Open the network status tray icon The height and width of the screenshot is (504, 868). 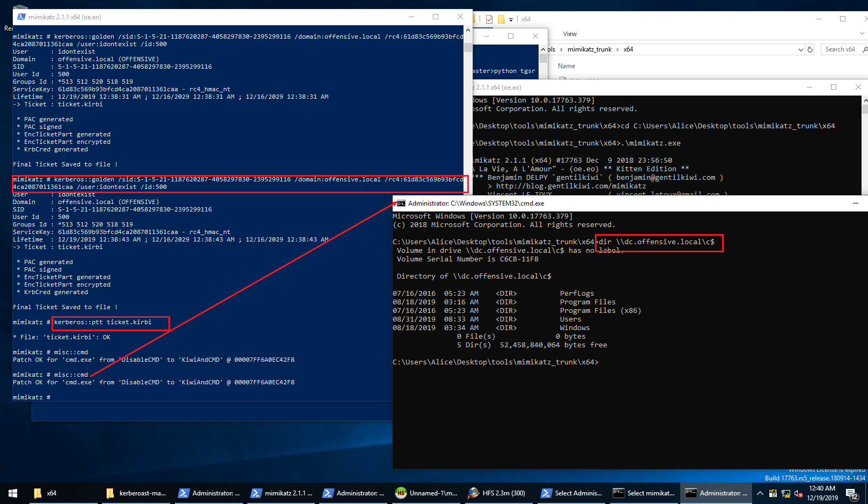click(x=786, y=493)
